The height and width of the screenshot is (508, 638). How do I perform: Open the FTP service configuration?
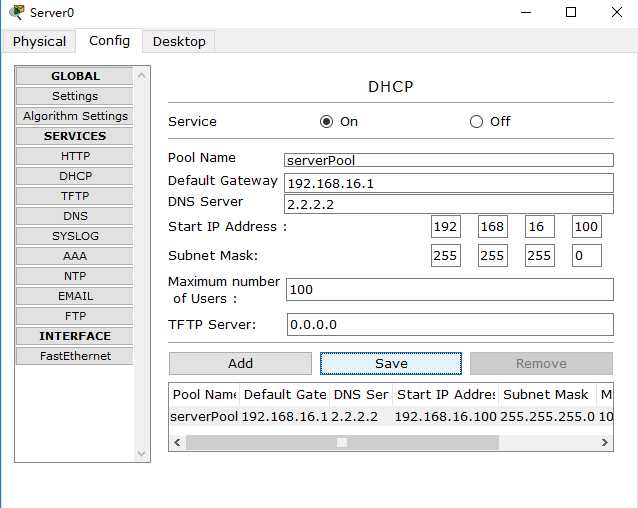(x=75, y=316)
